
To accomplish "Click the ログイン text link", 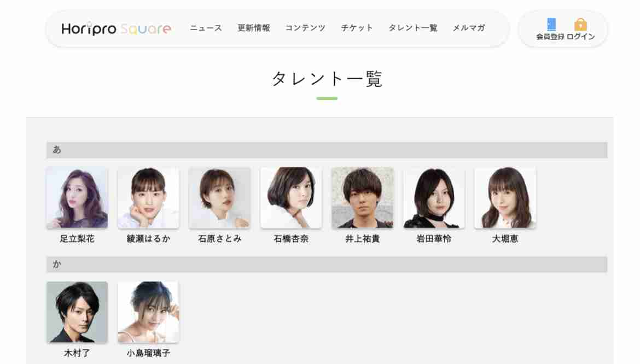I will tap(581, 37).
